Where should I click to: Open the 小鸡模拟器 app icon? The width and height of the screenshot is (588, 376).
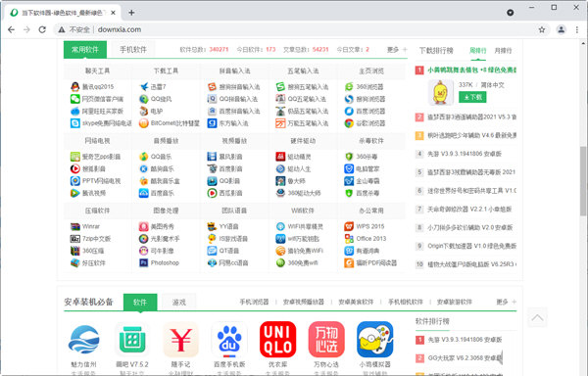coord(375,340)
